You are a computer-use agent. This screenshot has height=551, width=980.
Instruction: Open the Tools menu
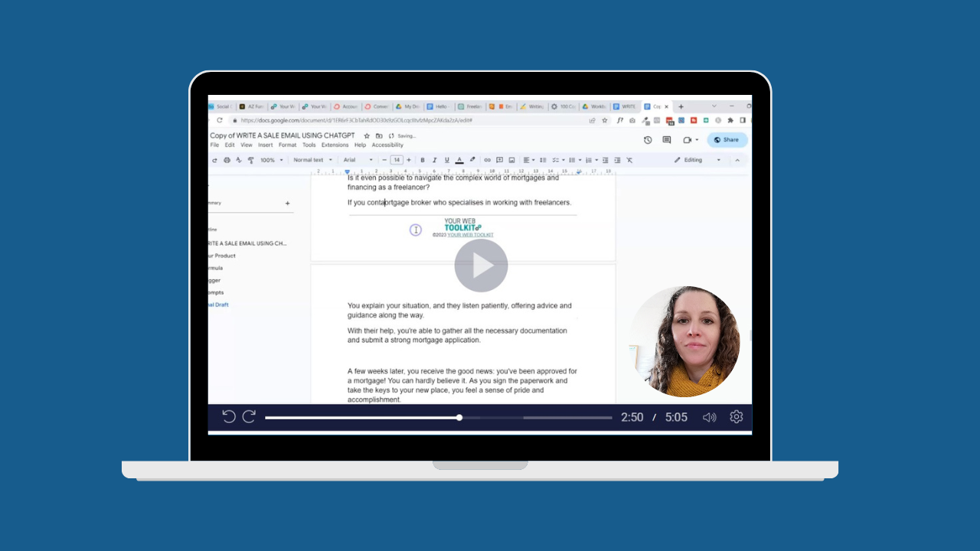click(309, 145)
